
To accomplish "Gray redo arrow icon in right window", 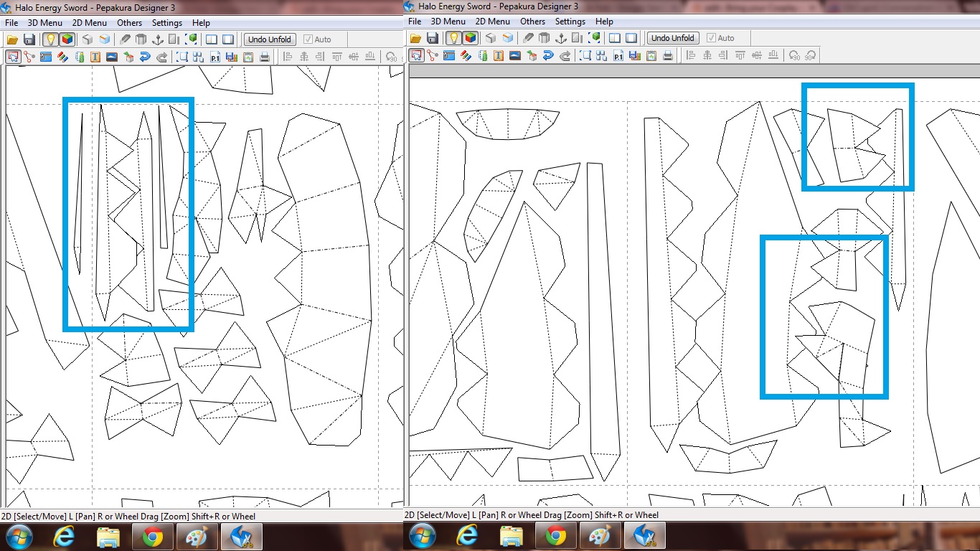I will coord(565,55).
